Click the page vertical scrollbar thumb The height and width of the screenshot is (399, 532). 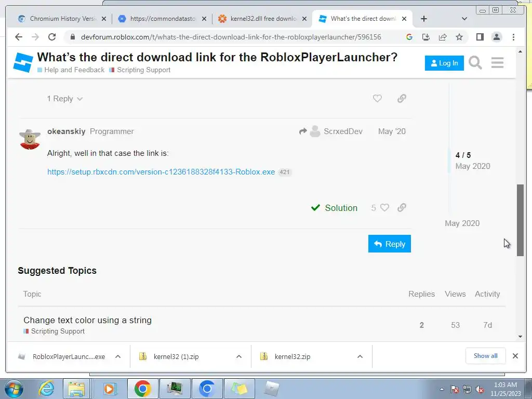click(521, 220)
